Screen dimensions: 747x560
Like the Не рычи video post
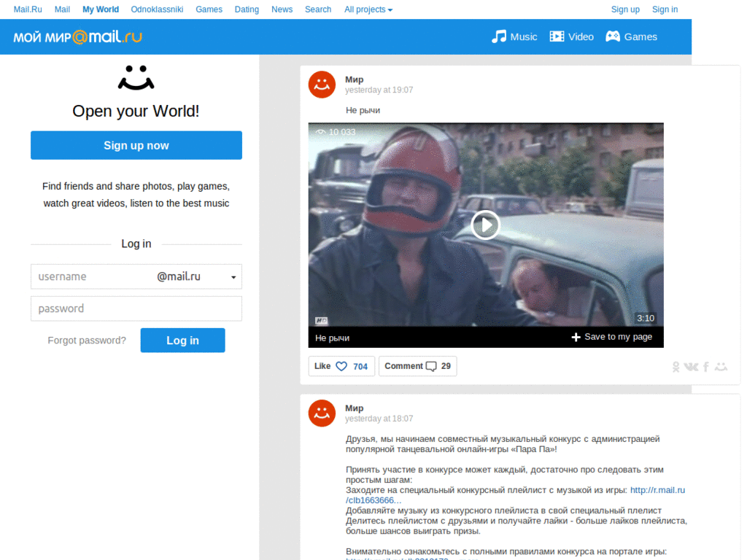pos(341,366)
